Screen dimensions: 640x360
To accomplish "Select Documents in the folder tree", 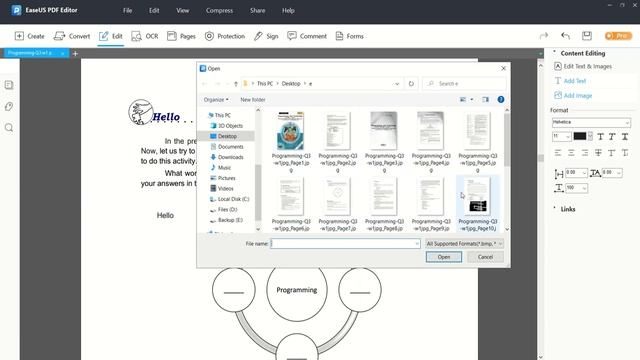I will coord(227,147).
